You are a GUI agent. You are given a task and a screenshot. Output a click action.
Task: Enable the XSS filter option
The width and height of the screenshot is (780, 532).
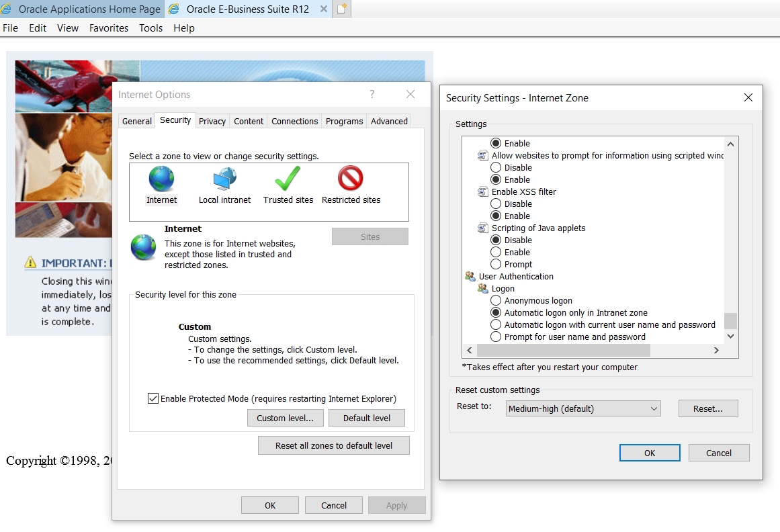point(496,216)
